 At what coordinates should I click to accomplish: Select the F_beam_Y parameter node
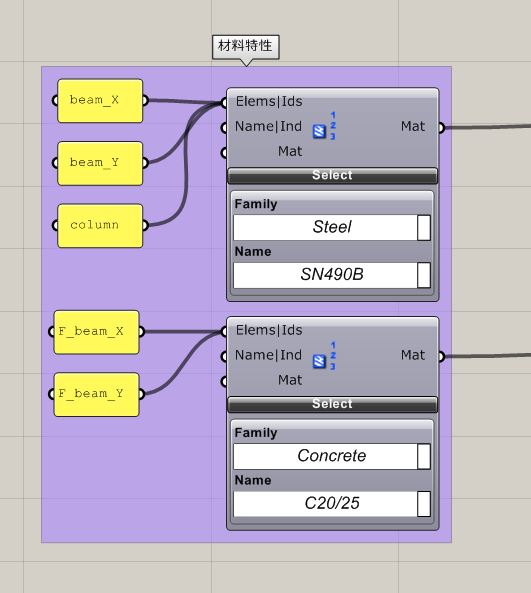(x=96, y=394)
